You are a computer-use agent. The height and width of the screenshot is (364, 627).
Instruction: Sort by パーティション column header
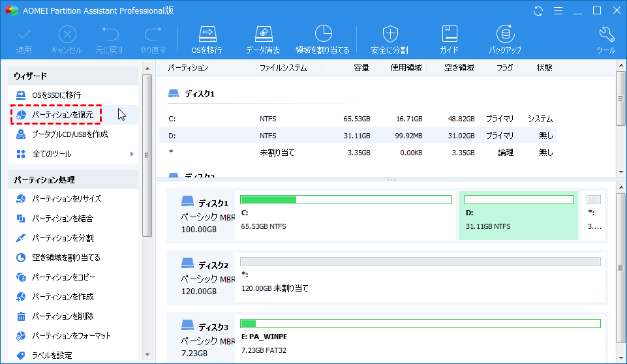coord(188,68)
